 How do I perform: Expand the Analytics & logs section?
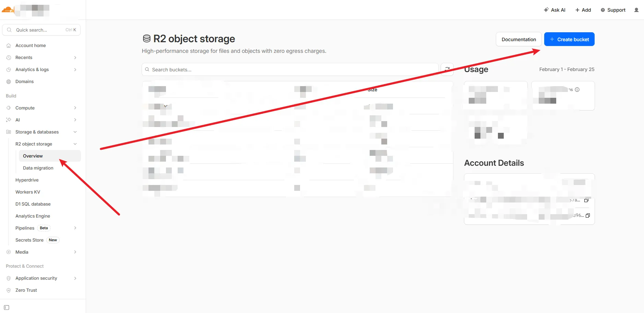[x=75, y=70]
